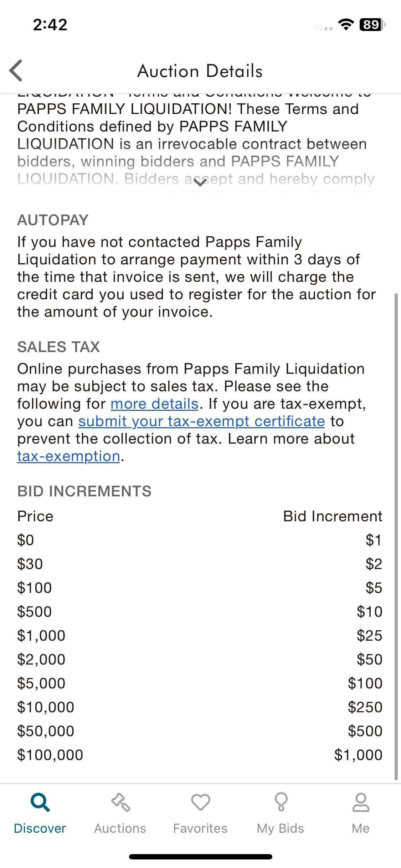
Task: Tap the Auctions gavel icon
Action: (x=120, y=802)
